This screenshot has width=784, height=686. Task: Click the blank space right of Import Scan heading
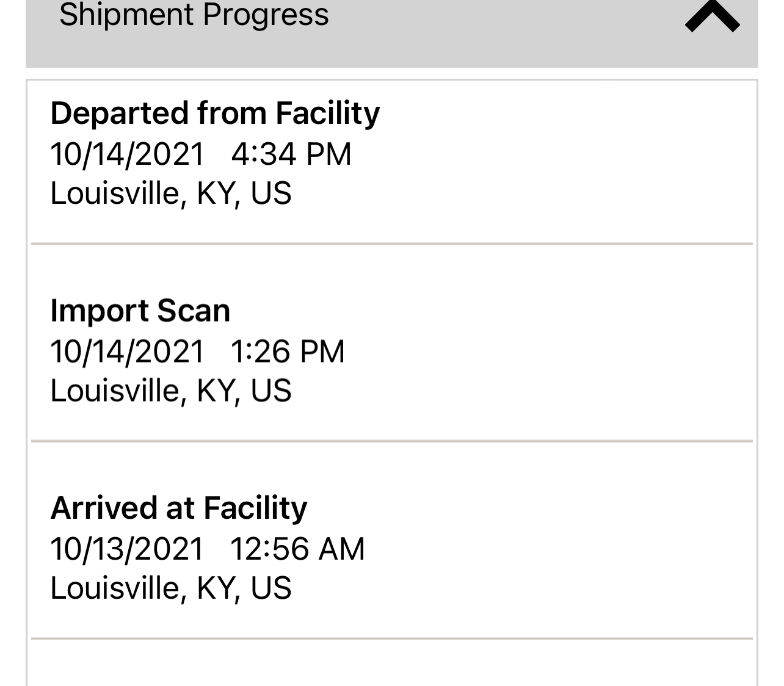point(488,311)
